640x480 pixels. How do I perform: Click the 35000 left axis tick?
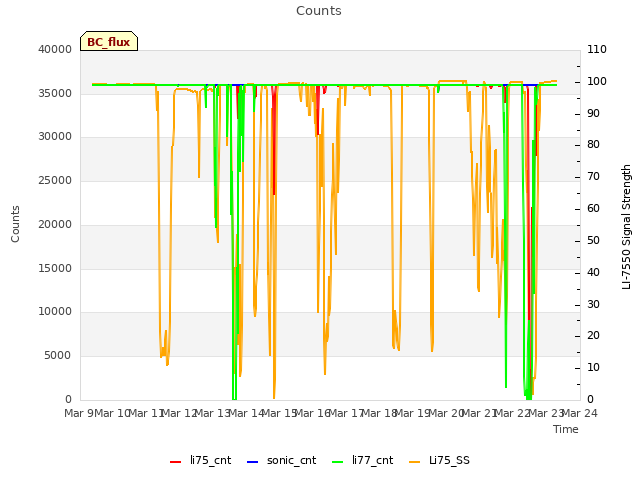tap(55, 93)
